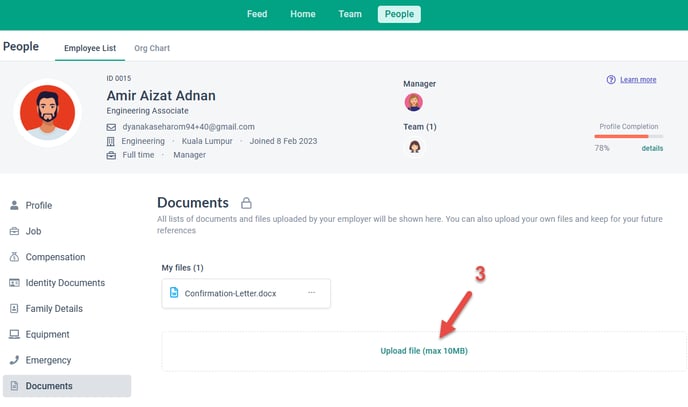Open the Confirmation-Letter.docx file icon
This screenshot has width=688, height=407.
(x=174, y=293)
